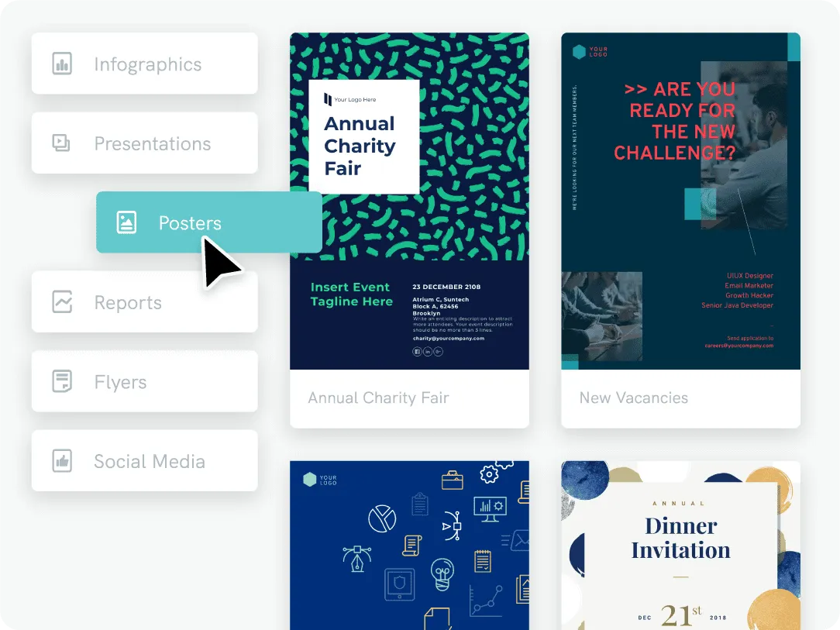
Task: Click the Infographics bar chart icon
Action: (62, 64)
